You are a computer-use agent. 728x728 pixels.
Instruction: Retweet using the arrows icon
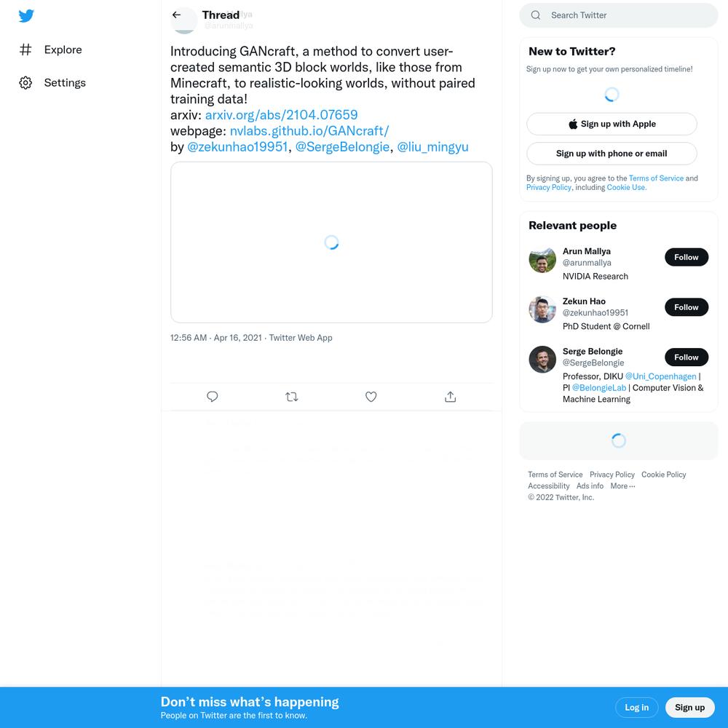292,397
